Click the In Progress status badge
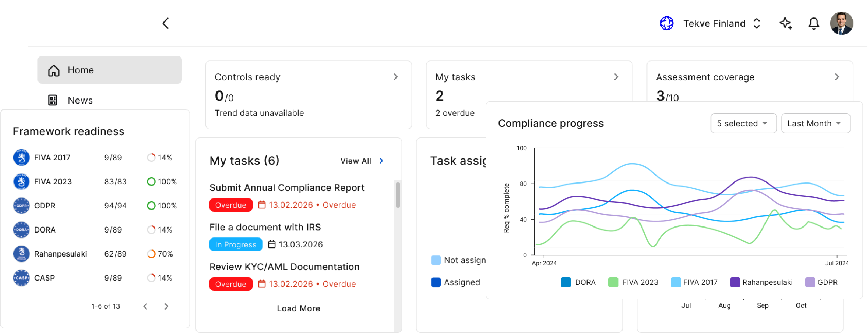Viewport: 868px width, 333px height. [x=236, y=245]
